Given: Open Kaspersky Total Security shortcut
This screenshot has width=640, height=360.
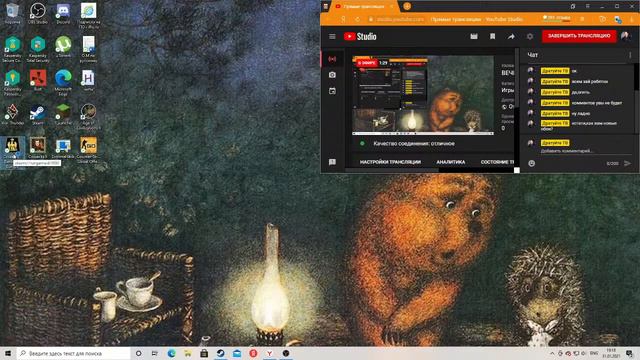Looking at the screenshot, I should 38,49.
